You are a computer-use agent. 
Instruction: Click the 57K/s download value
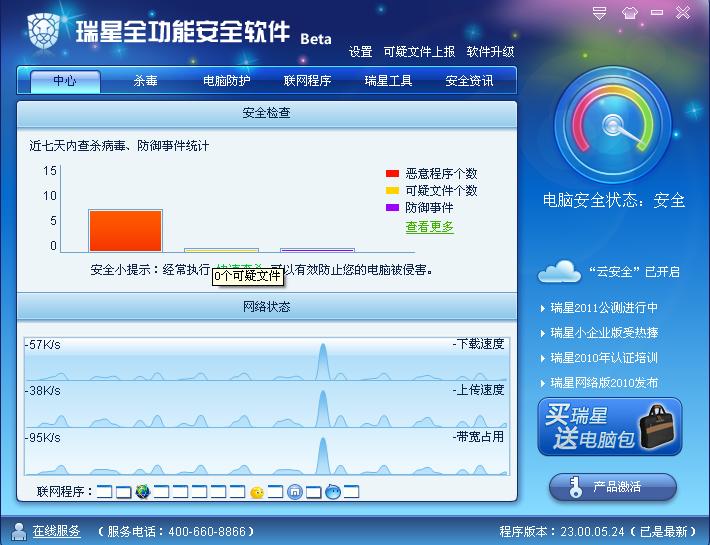point(43,344)
